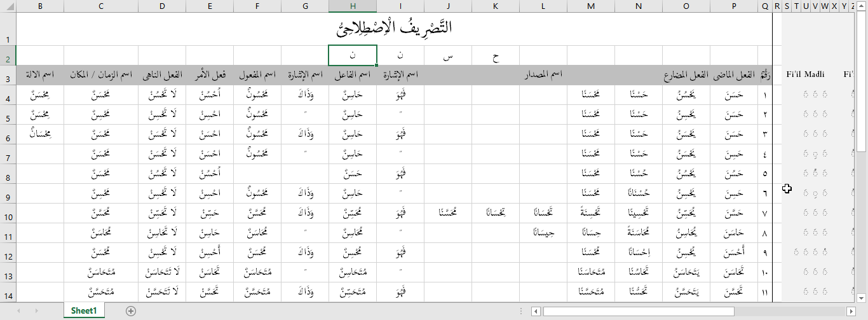Select row 3 header

pos(8,75)
